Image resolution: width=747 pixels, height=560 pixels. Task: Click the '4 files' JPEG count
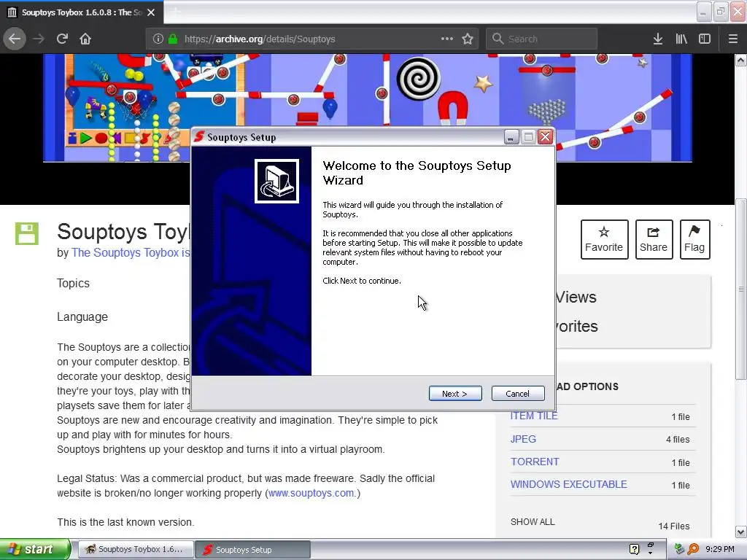[x=678, y=440]
